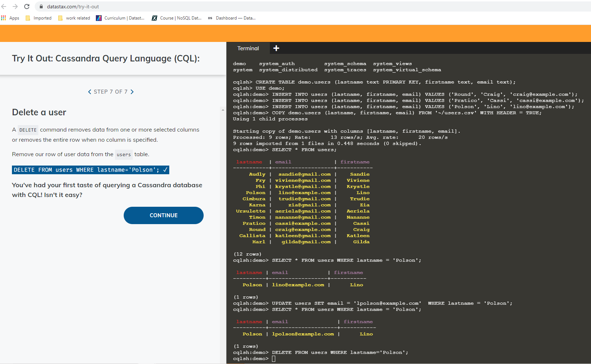Advance with the right step chevron

[132, 91]
